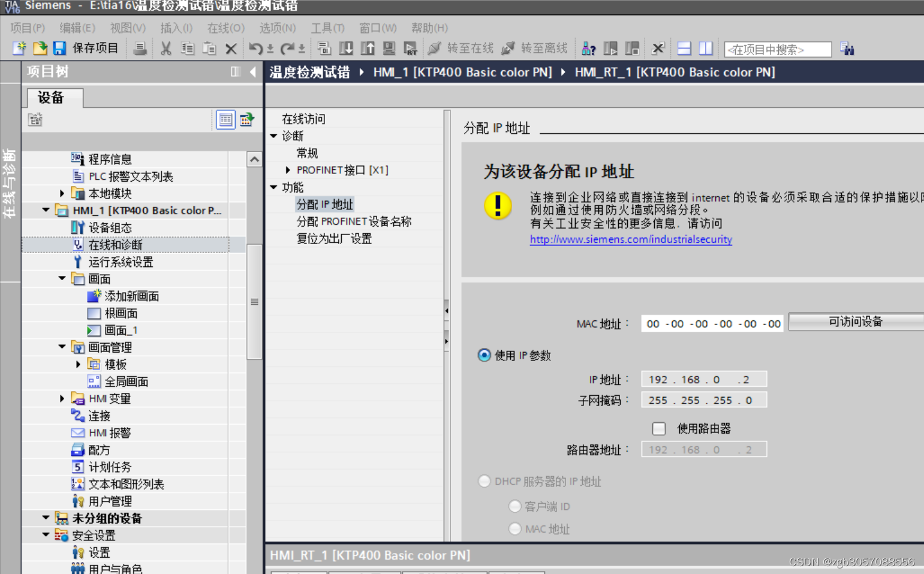Click the project tree details view icon
The image size is (924, 574).
pyautogui.click(x=225, y=120)
